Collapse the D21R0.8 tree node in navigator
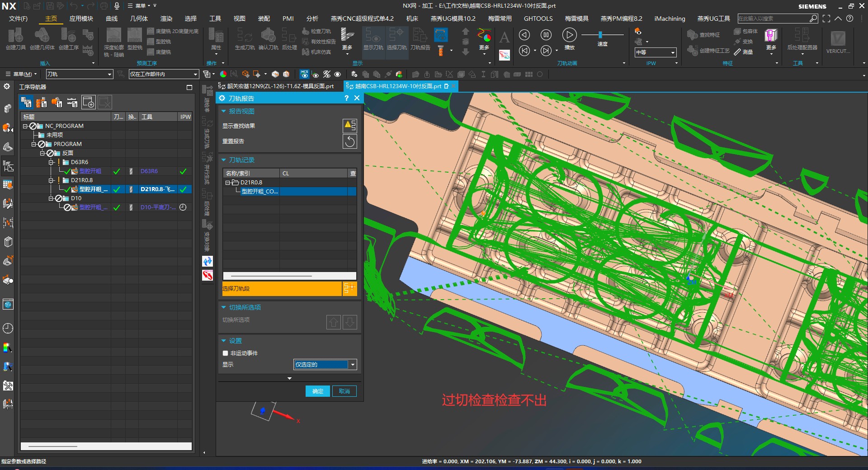 click(51, 180)
